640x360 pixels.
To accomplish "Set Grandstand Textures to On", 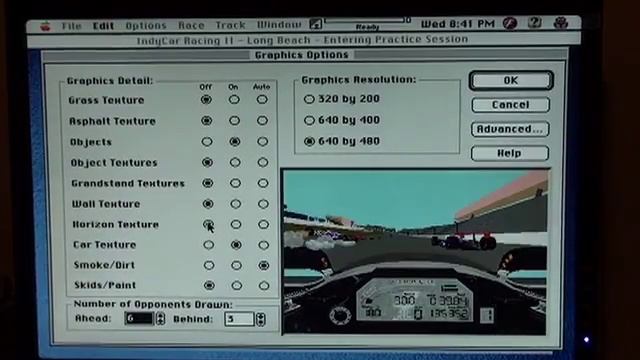I will click(x=235, y=183).
